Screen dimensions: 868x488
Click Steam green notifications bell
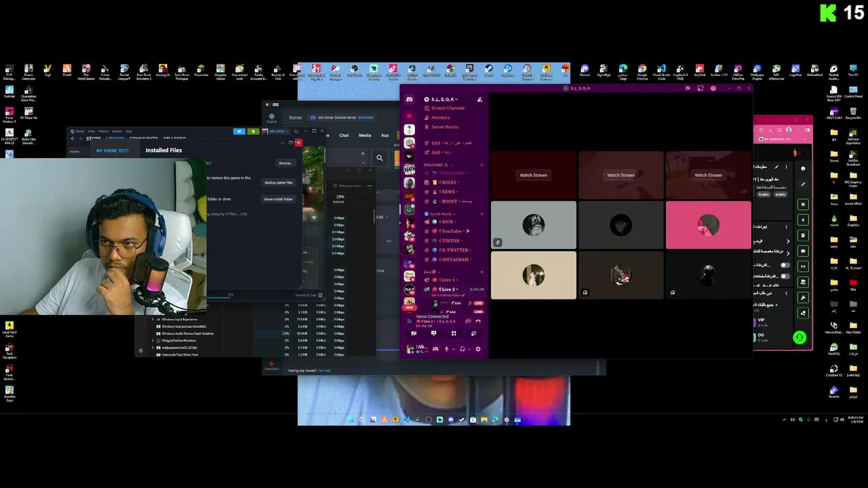253,131
